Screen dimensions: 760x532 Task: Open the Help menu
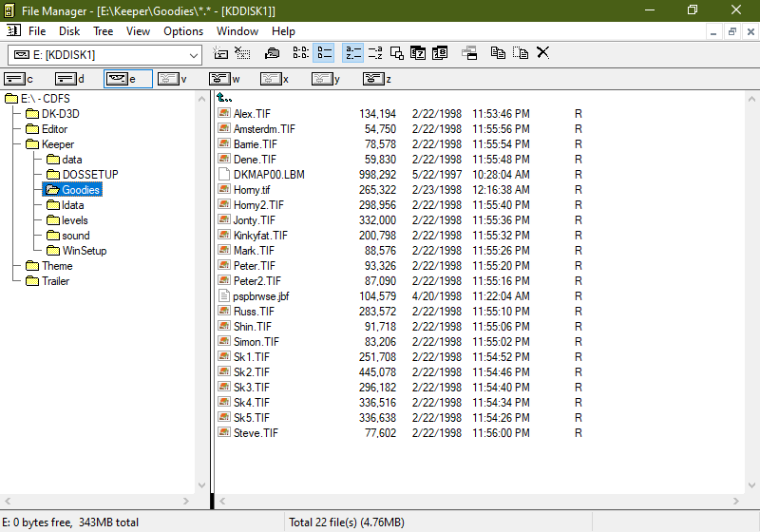click(x=283, y=31)
